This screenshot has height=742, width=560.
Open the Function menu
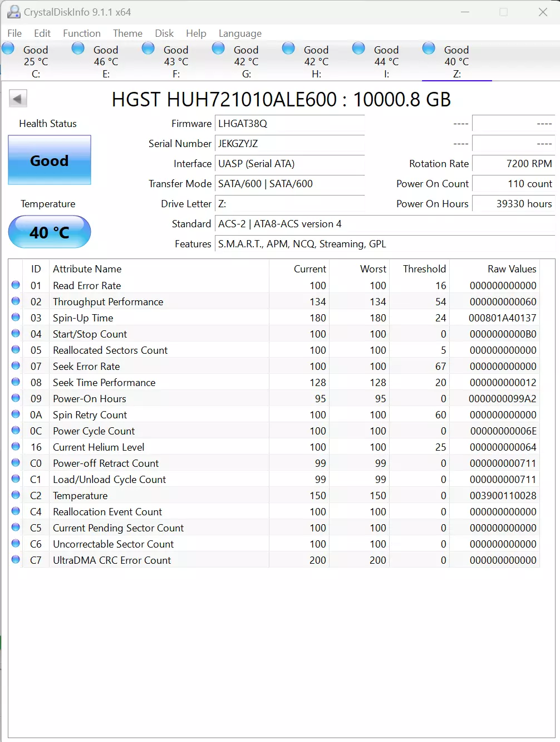82,33
